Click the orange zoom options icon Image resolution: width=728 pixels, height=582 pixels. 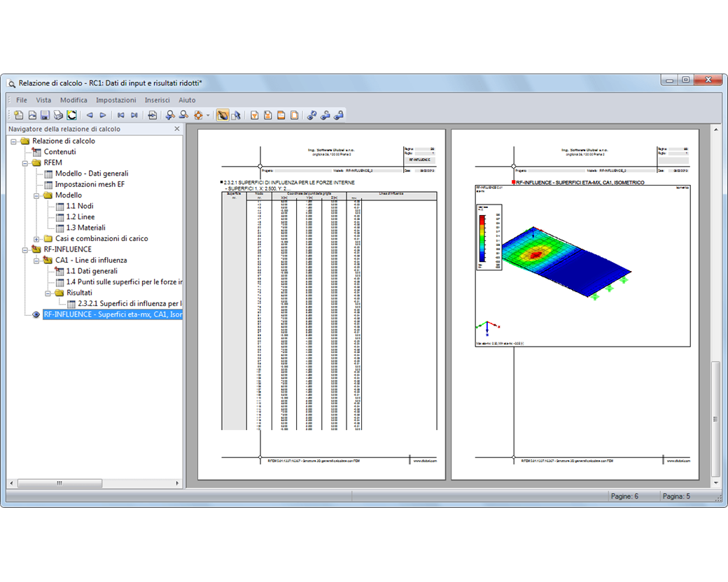[x=198, y=115]
